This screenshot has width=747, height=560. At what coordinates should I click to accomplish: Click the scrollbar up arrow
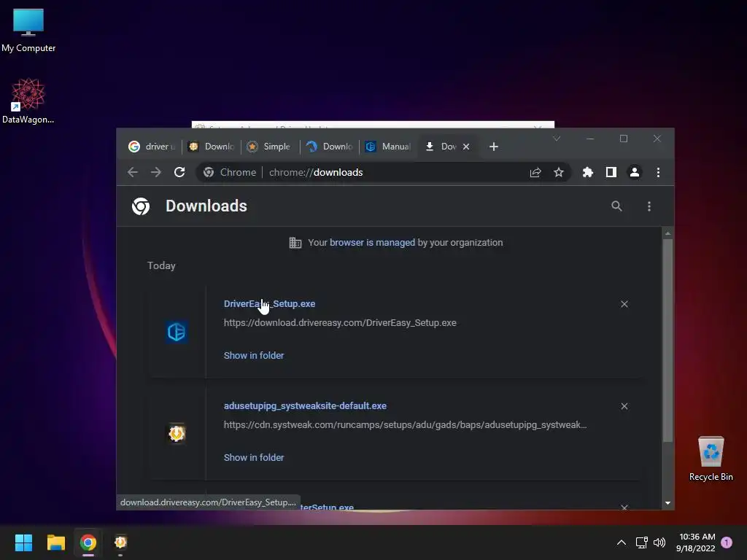click(x=668, y=233)
